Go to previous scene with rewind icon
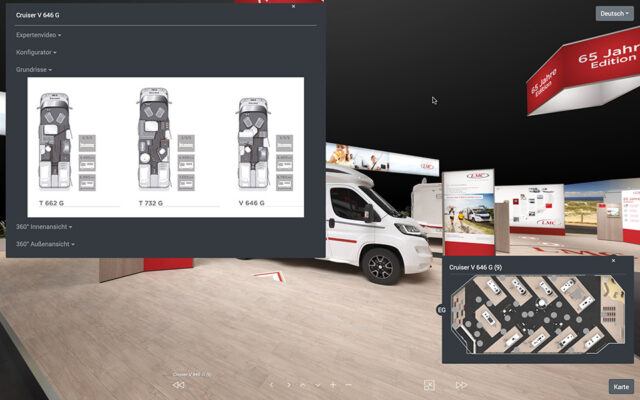Image resolution: width=640 pixels, height=400 pixels. coord(178,385)
